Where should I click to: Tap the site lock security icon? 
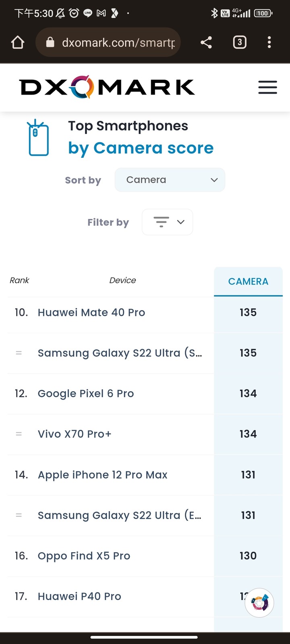(x=50, y=42)
